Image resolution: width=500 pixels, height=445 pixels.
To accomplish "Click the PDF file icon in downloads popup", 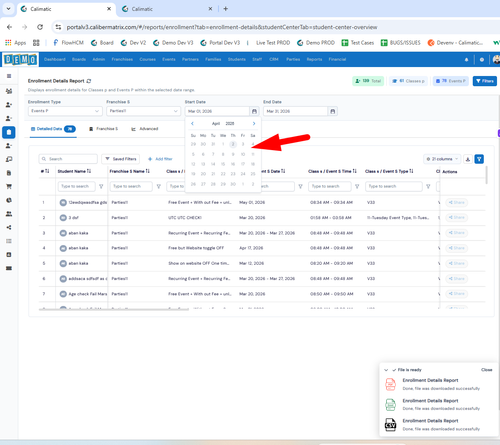I will click(x=390, y=384).
